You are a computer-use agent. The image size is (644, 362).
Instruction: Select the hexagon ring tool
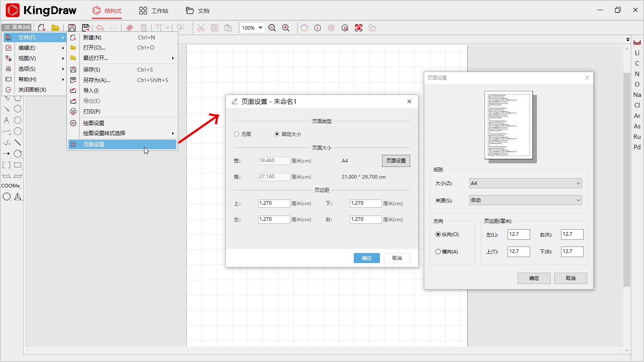pos(18,109)
